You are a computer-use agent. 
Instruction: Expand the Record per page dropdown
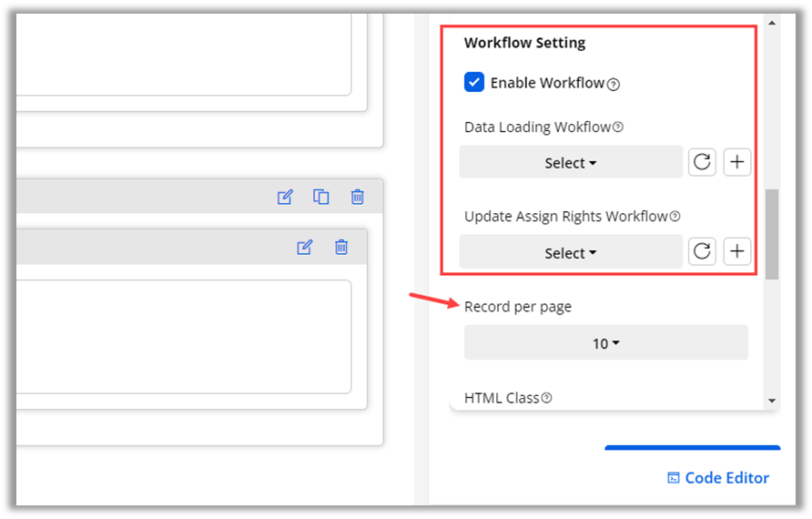606,343
